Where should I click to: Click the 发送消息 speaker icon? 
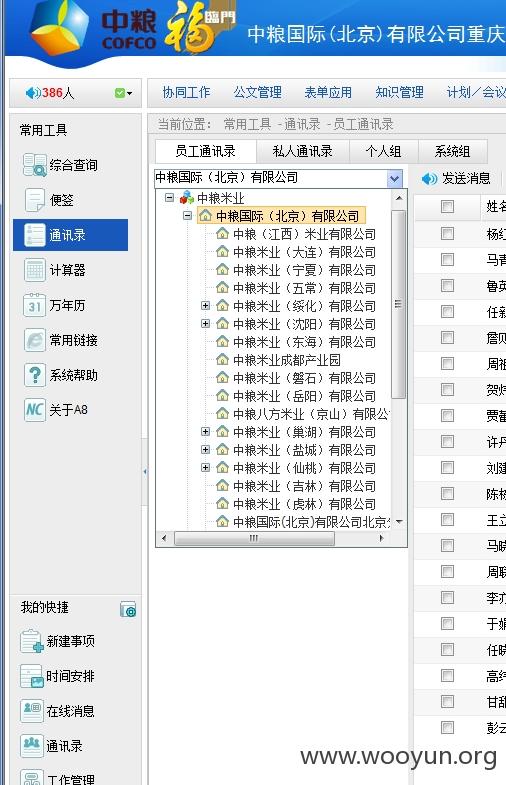tap(429, 179)
